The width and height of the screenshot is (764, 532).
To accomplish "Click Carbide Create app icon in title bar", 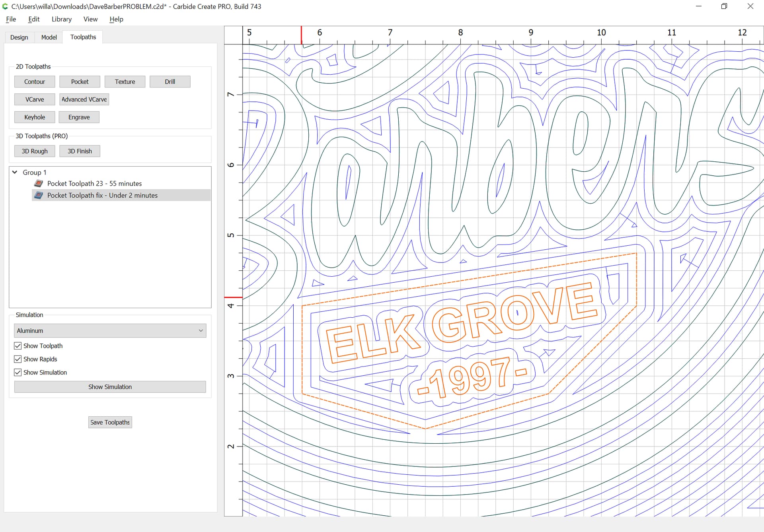I will pyautogui.click(x=5, y=6).
